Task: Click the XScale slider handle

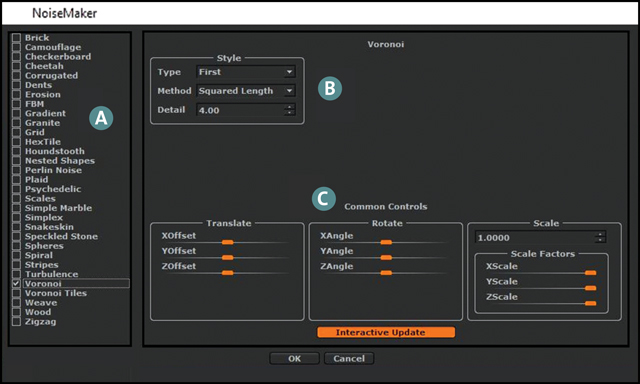Action: click(591, 273)
